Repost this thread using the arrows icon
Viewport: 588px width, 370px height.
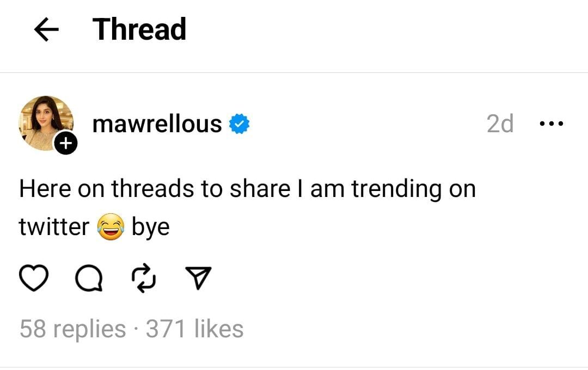144,280
